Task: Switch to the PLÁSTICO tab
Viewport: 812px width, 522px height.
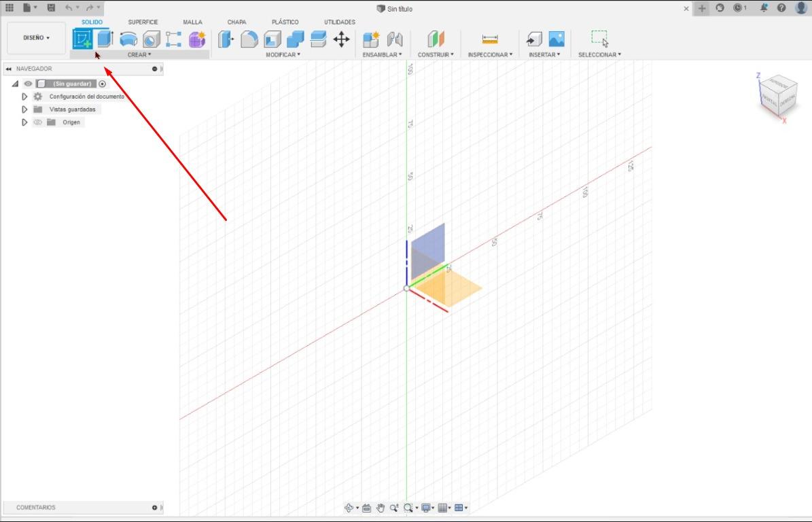Action: pos(285,22)
